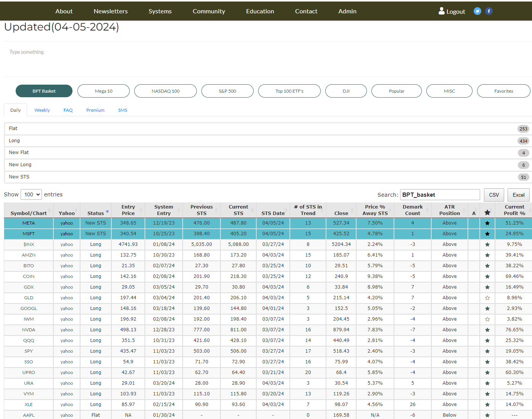The image size is (532, 419).
Task: Click the Logout user icon
Action: [441, 11]
